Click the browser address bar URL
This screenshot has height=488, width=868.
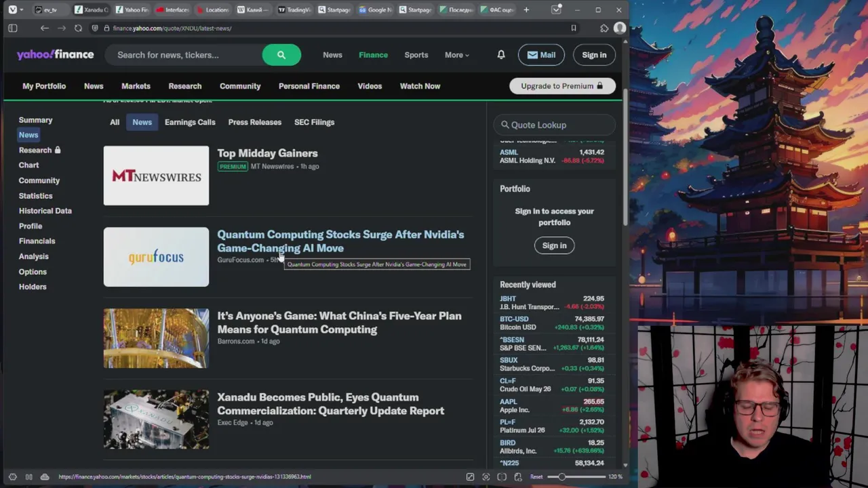coord(172,28)
